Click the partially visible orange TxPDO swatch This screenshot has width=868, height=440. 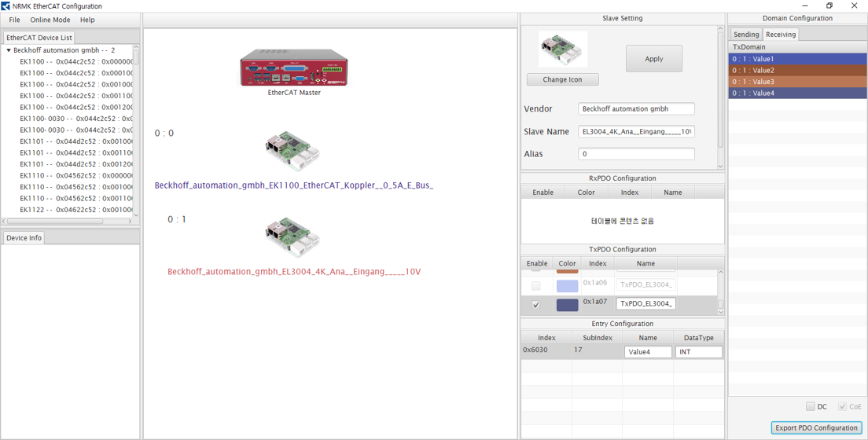point(568,272)
